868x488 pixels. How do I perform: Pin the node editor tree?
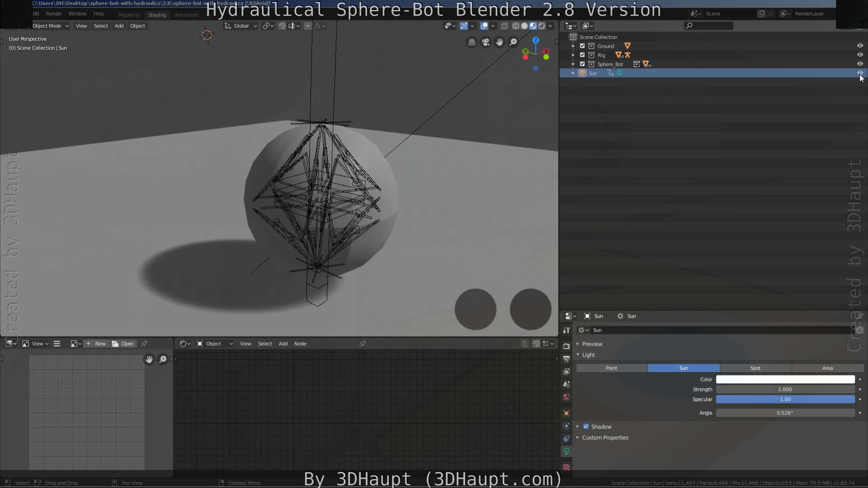[363, 343]
